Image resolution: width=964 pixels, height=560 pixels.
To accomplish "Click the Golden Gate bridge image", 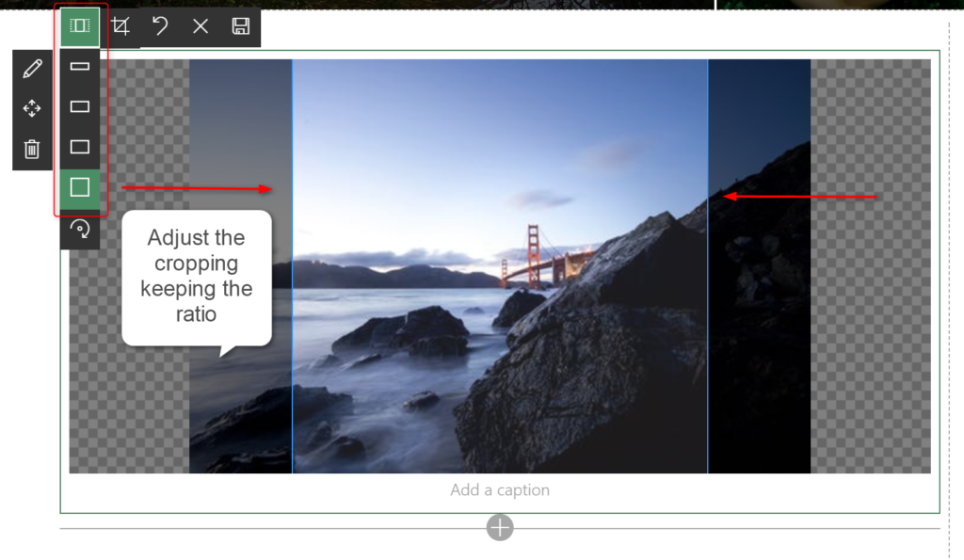I will (500, 266).
